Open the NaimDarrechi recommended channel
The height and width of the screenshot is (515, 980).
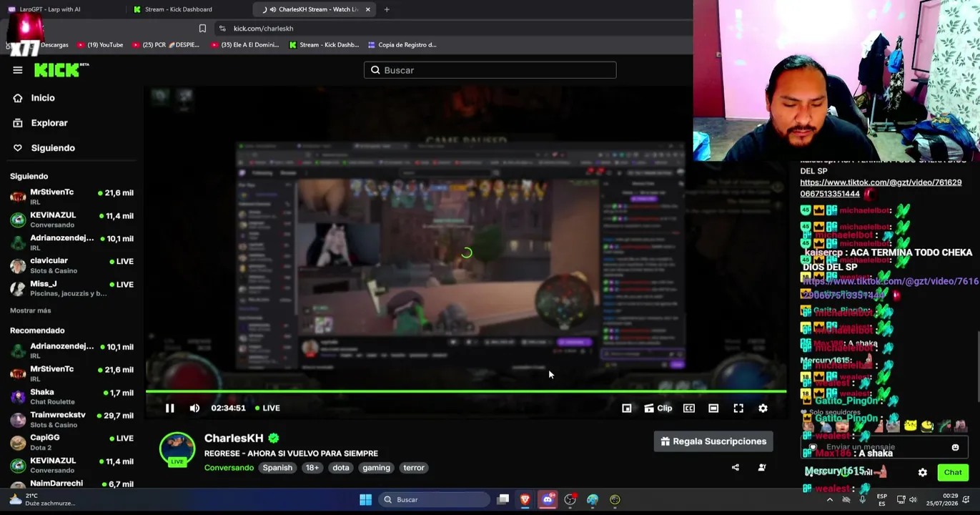point(70,484)
